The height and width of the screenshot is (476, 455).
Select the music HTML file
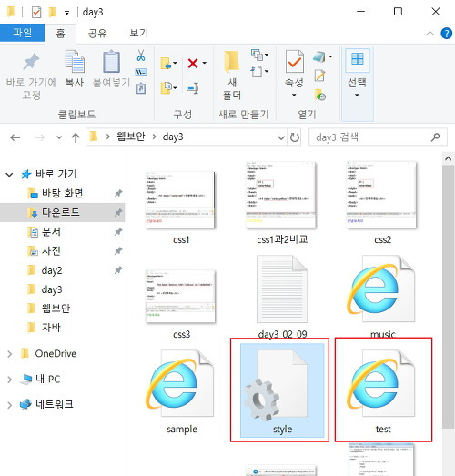tap(382, 297)
